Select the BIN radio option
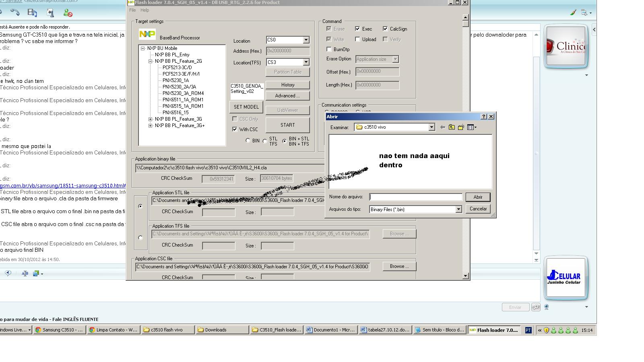Image resolution: width=644 pixels, height=362 pixels. (x=248, y=141)
